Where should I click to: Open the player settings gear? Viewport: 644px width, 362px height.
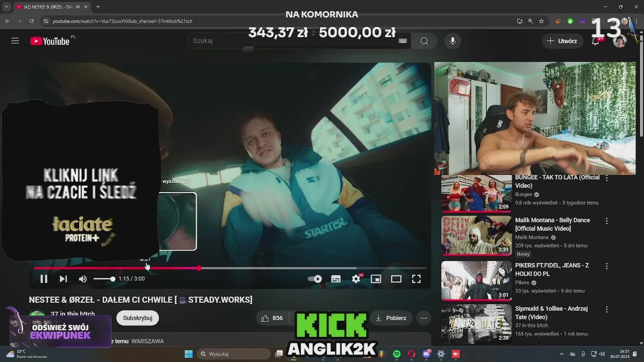pyautogui.click(x=356, y=279)
